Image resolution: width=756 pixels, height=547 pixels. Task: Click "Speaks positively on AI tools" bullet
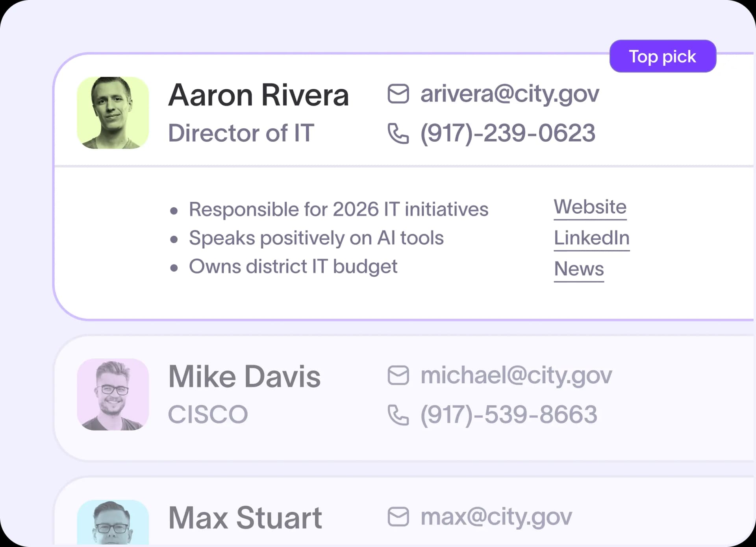[x=316, y=238]
